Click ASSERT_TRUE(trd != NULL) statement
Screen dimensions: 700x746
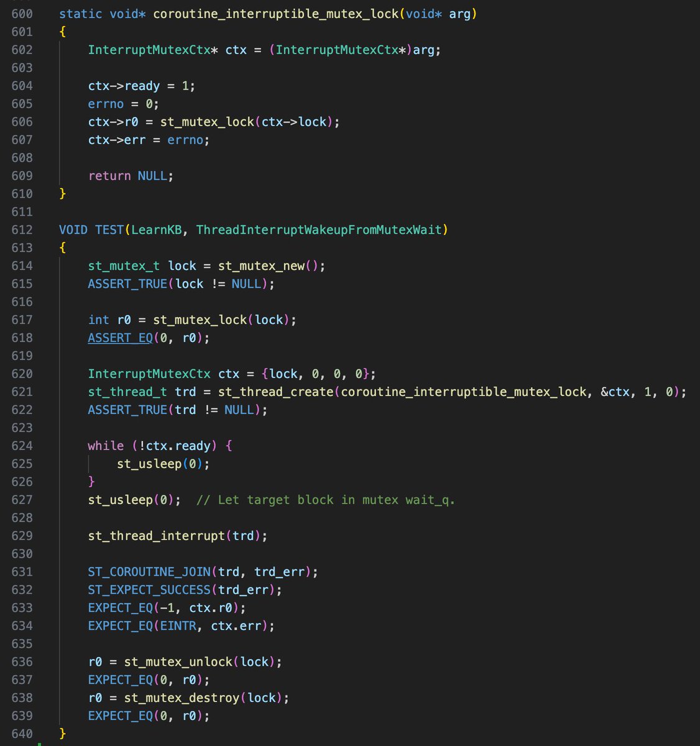tap(178, 410)
